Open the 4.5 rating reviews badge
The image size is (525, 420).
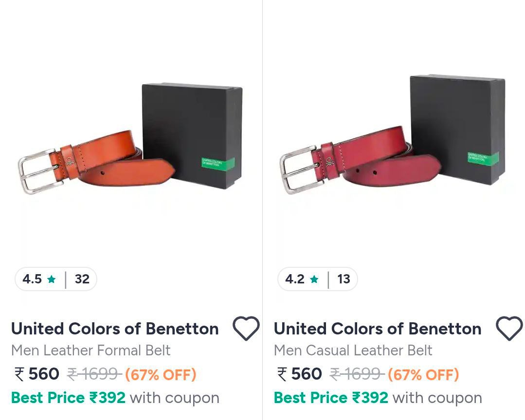[x=55, y=279]
